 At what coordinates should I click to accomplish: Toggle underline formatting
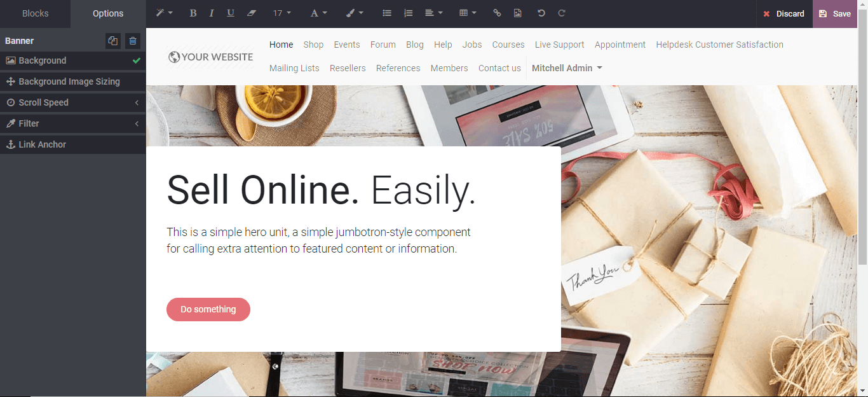[231, 13]
